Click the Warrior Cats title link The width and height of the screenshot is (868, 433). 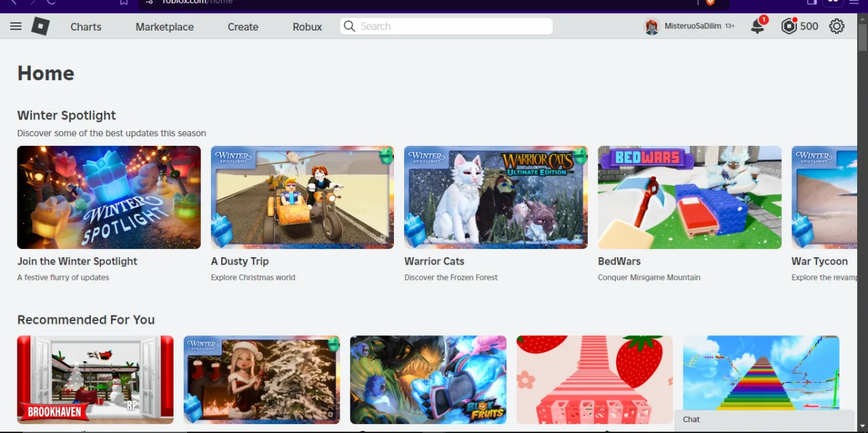click(x=435, y=261)
